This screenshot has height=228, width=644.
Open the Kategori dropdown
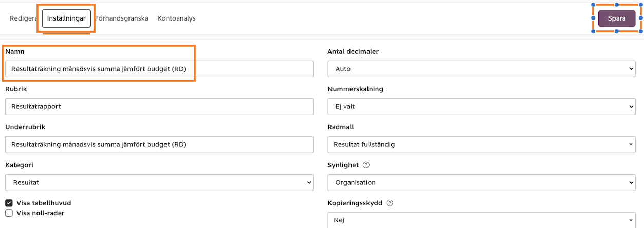tap(159, 182)
